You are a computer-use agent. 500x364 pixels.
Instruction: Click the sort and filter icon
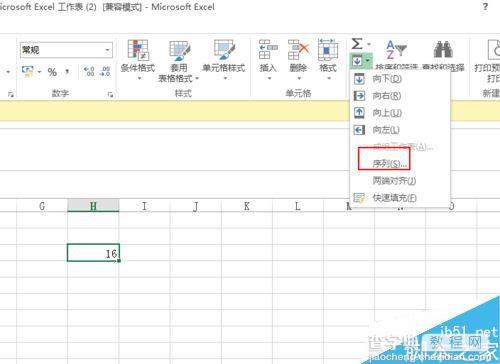click(396, 50)
